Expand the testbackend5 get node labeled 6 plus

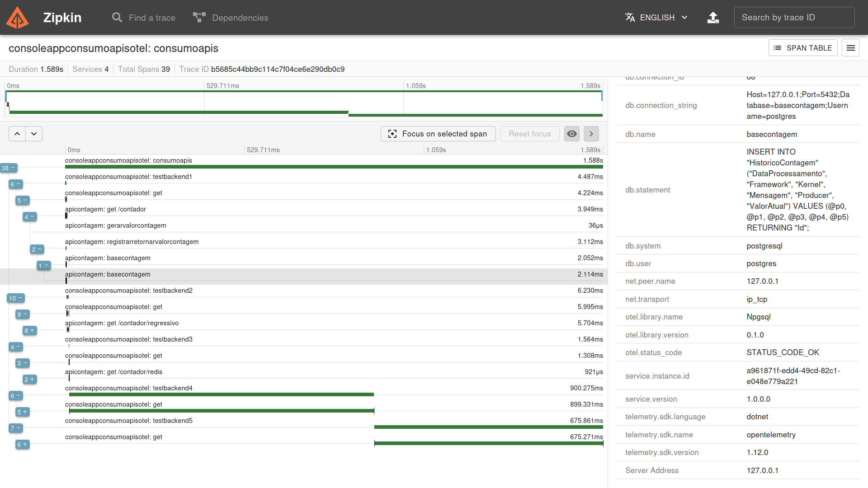22,445
